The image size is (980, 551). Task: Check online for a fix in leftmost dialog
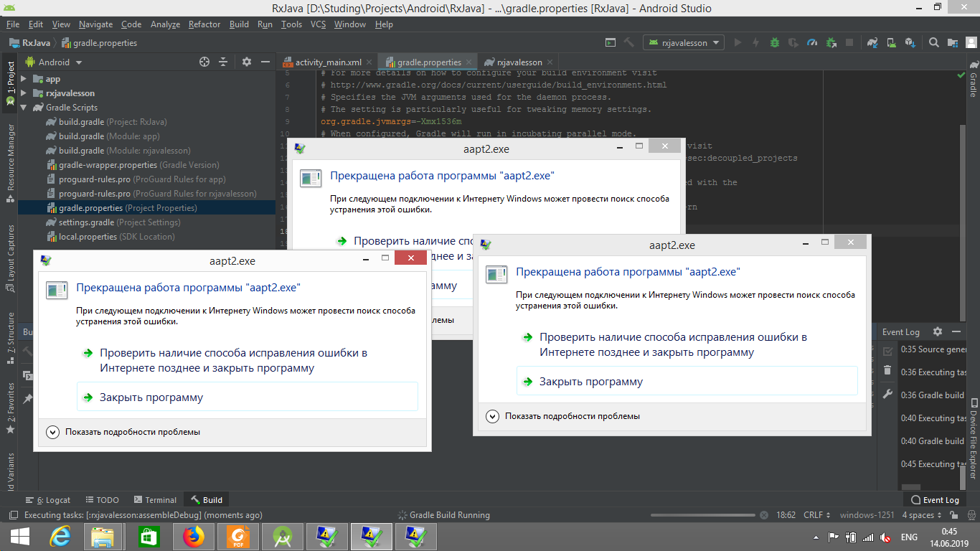247,360
